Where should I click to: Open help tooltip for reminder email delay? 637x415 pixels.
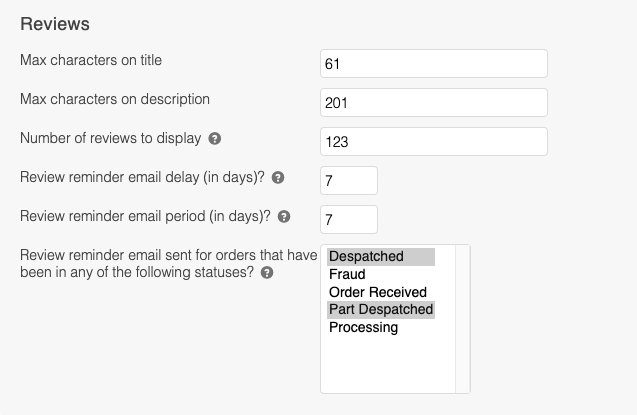[278, 178]
